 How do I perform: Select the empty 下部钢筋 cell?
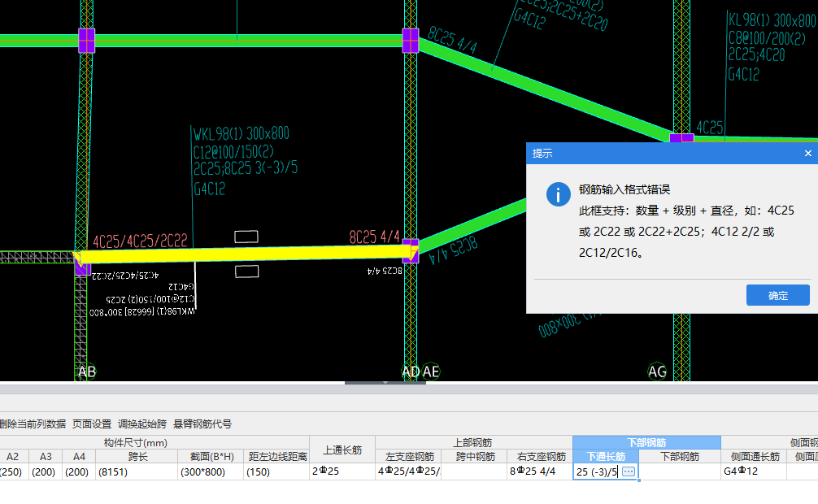pos(680,471)
